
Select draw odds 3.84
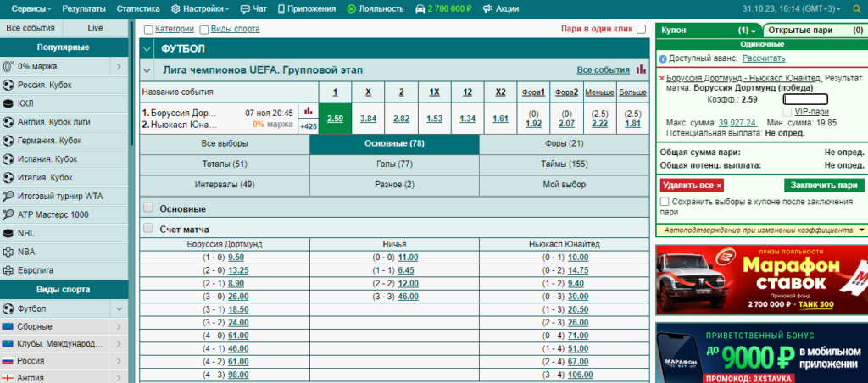[368, 119]
